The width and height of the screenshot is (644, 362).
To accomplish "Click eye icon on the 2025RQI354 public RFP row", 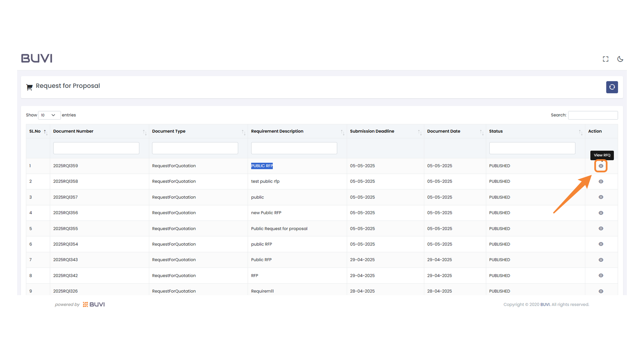I will click(601, 244).
